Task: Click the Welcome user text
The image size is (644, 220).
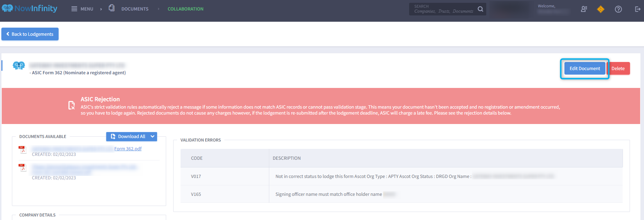Action: [x=547, y=6]
